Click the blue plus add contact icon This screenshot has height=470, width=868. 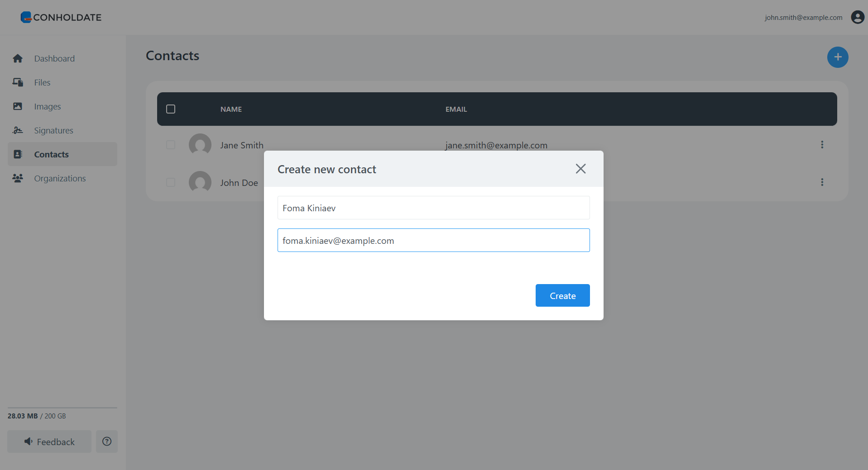coord(838,57)
